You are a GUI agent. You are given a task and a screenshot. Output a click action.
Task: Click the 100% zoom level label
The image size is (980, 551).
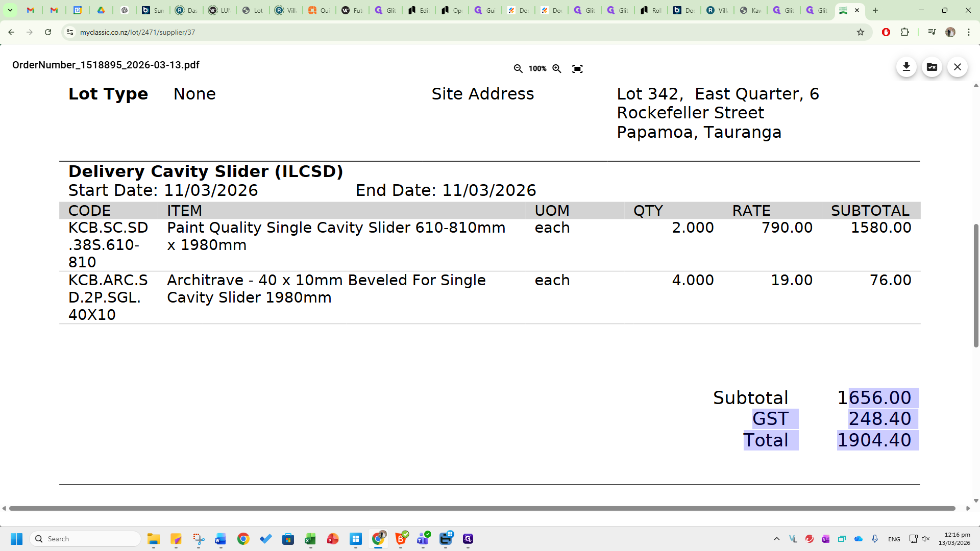pos(537,68)
